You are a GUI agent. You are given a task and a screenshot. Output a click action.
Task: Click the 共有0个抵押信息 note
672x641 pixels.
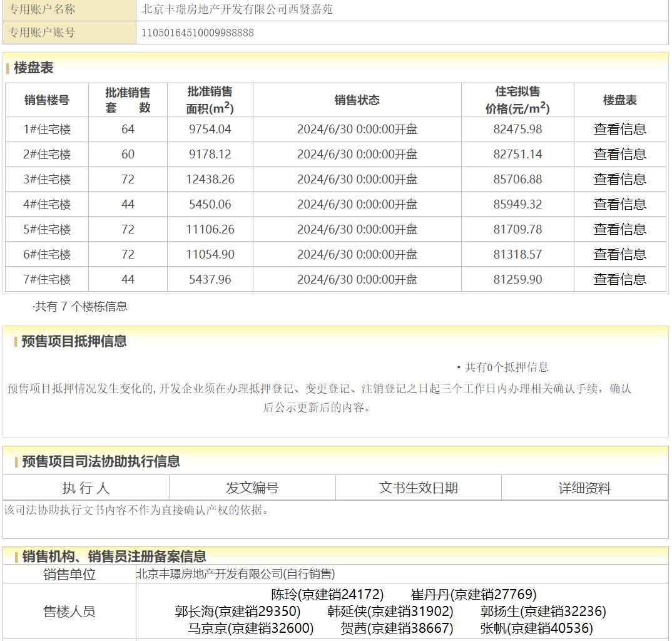[503, 367]
